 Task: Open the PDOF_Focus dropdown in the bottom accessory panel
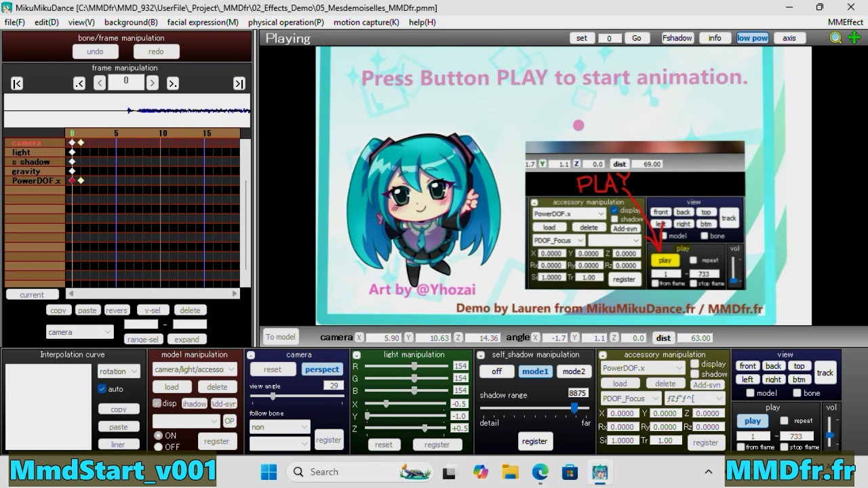(631, 399)
